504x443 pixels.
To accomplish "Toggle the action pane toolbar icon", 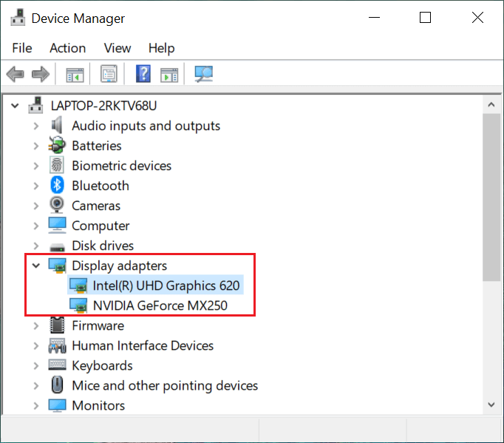I will [x=170, y=74].
